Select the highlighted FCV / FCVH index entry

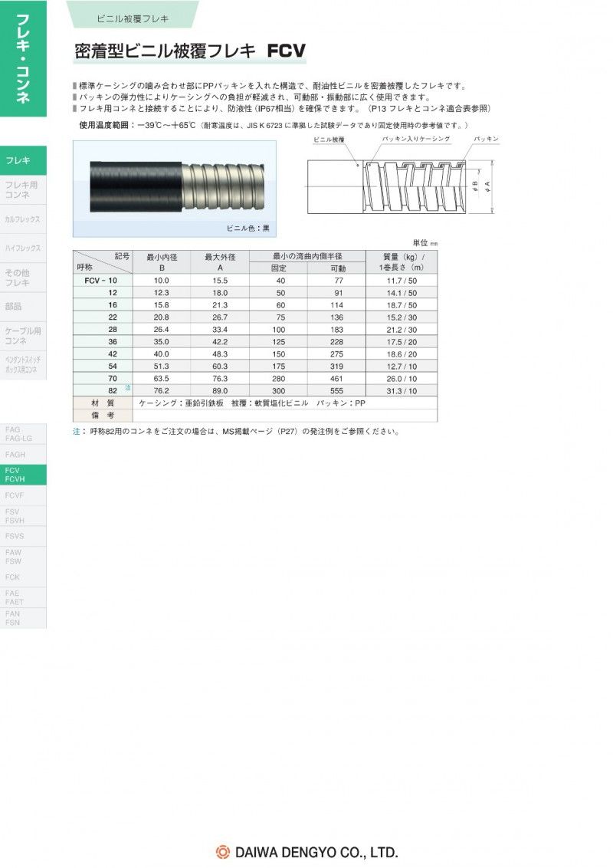click(23, 475)
